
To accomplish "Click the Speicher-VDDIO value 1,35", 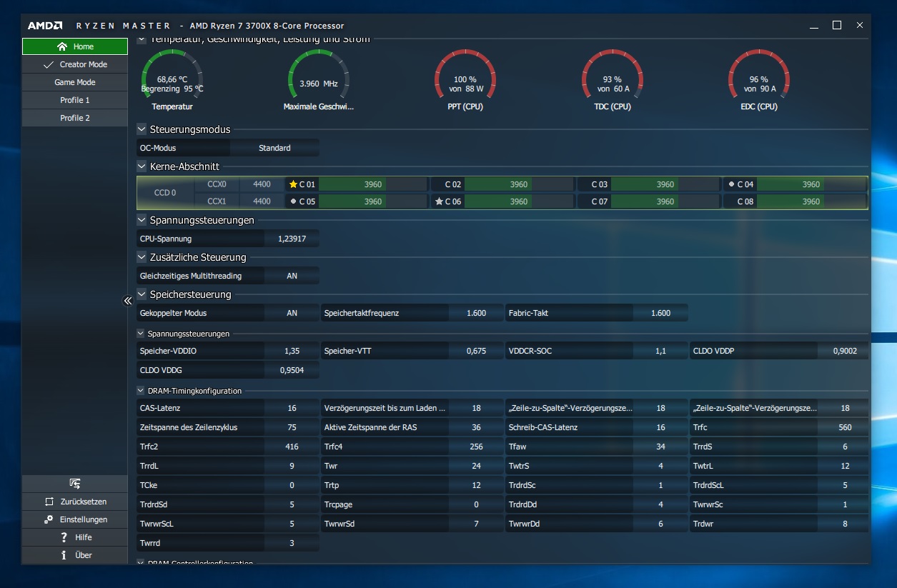I will click(x=292, y=351).
